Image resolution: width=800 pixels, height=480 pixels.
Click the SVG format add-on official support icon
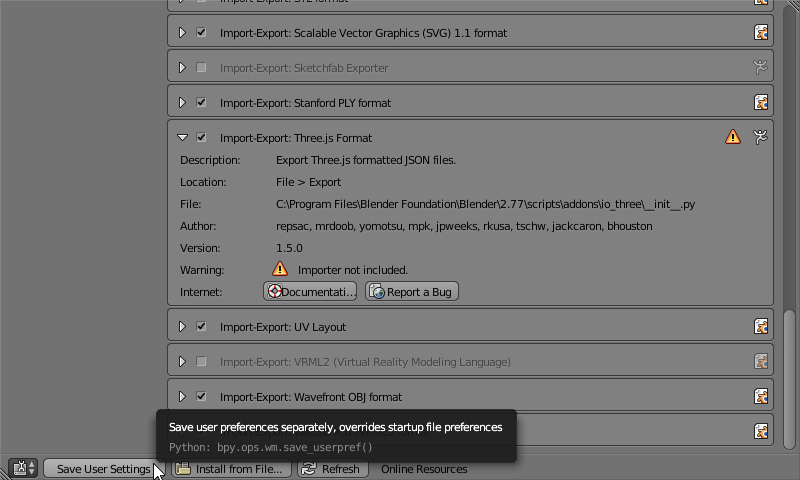pyautogui.click(x=761, y=33)
